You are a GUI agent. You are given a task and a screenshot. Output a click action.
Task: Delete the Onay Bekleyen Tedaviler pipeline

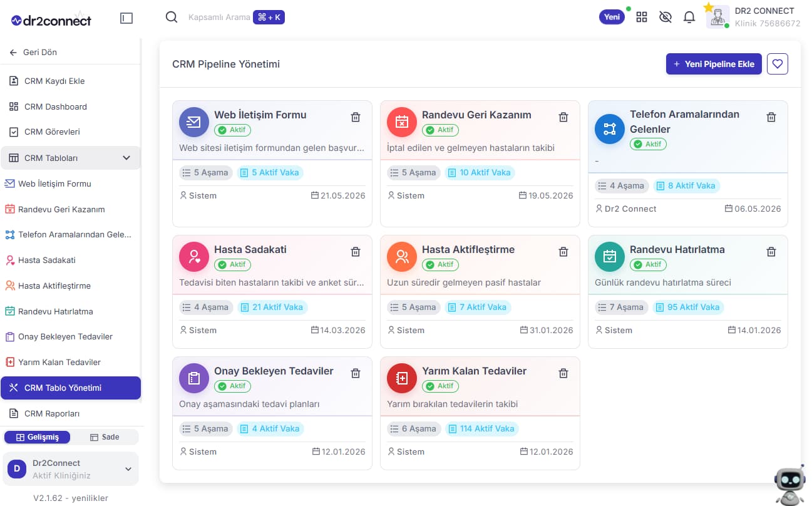(356, 373)
